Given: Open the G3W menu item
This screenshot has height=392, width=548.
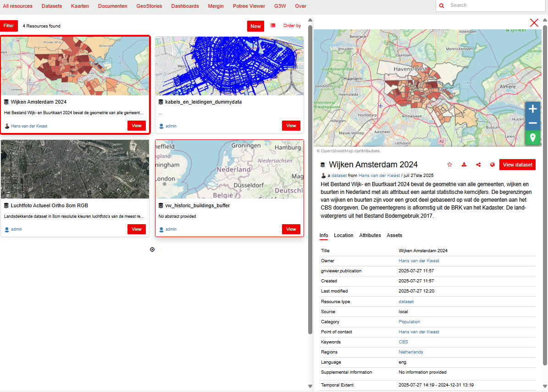Looking at the screenshot, I should click(x=280, y=6).
